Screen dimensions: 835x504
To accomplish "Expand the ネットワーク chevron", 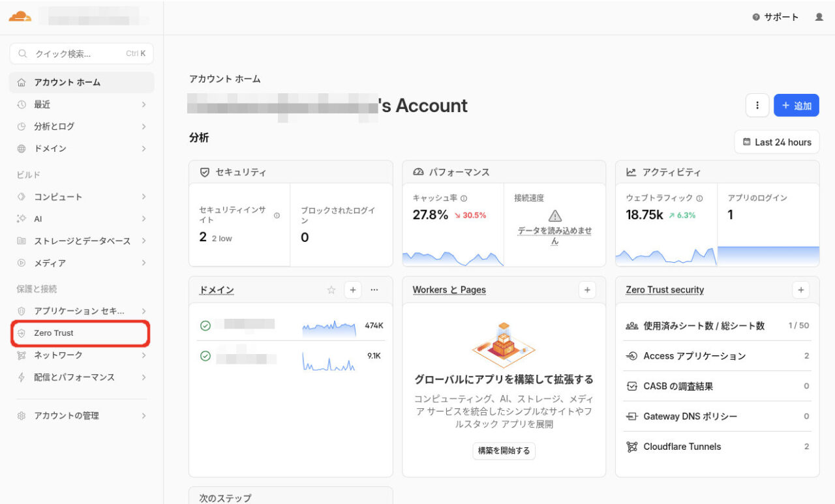I will 144,355.
